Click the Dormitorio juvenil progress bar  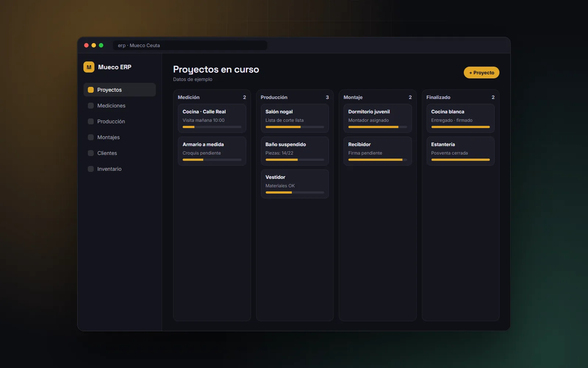[378, 127]
